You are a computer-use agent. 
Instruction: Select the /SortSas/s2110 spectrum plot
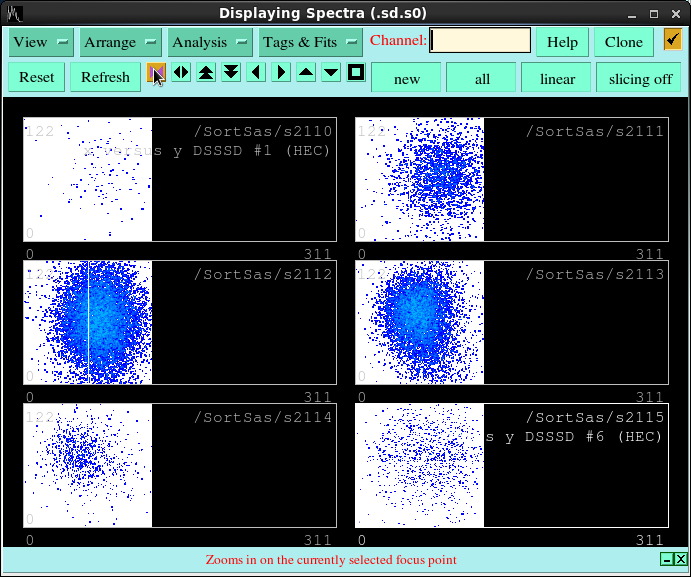[180, 179]
